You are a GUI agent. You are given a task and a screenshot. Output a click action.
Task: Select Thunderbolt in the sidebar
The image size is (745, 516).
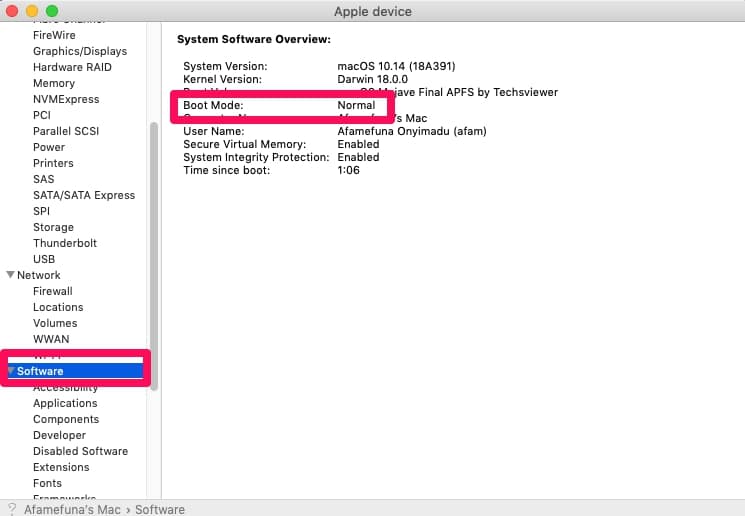(x=65, y=243)
